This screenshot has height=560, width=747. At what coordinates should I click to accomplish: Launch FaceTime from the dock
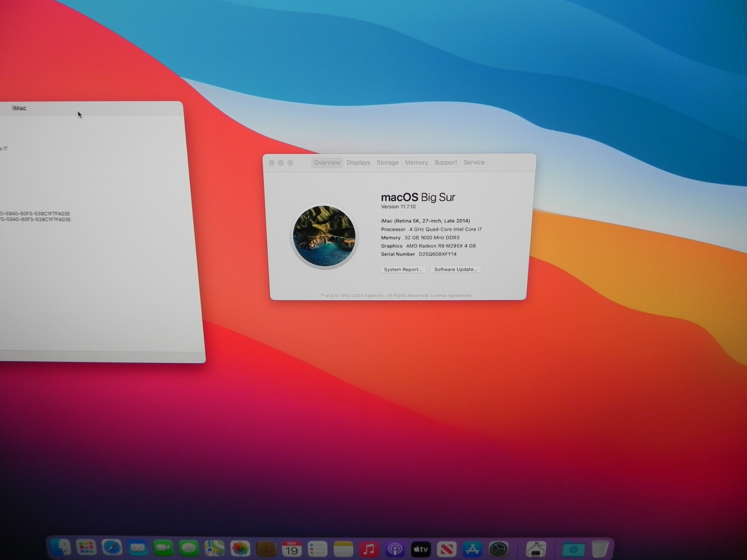(x=163, y=548)
